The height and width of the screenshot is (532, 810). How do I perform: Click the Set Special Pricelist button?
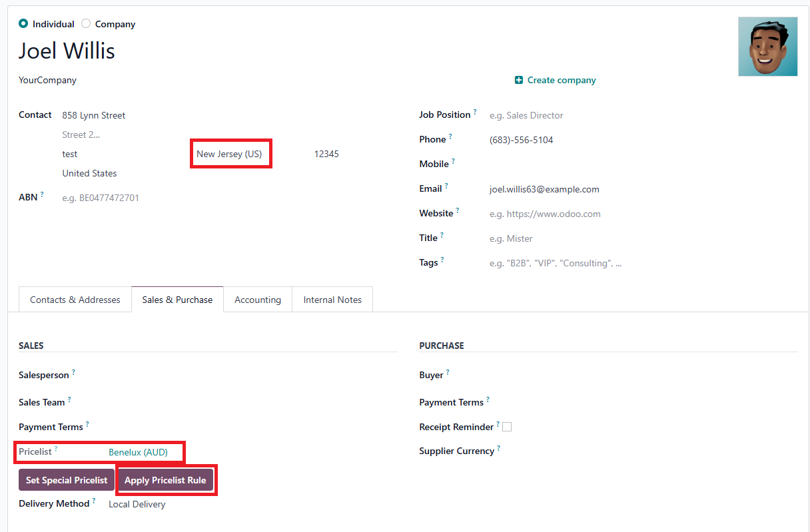(x=67, y=480)
